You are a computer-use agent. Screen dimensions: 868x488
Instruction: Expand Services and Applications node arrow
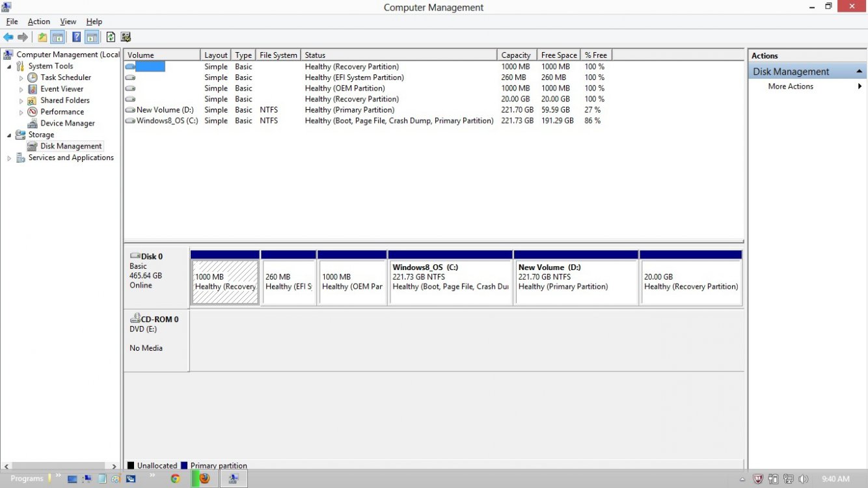(x=9, y=157)
